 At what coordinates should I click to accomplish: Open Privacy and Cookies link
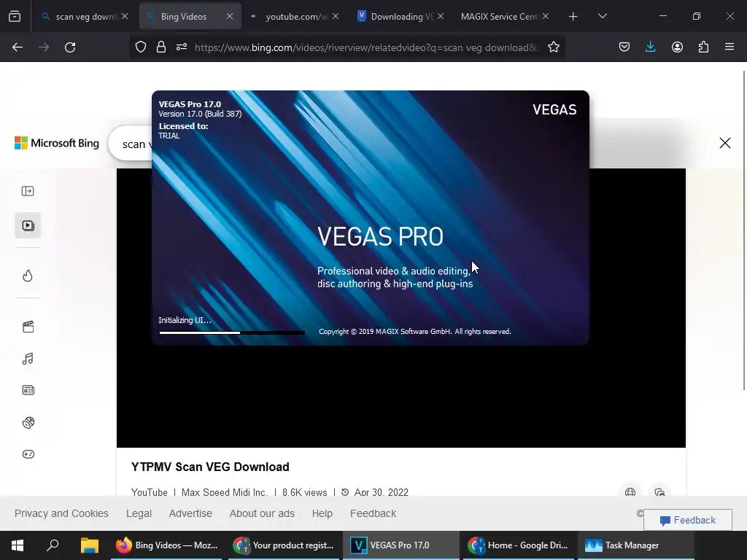pyautogui.click(x=61, y=513)
